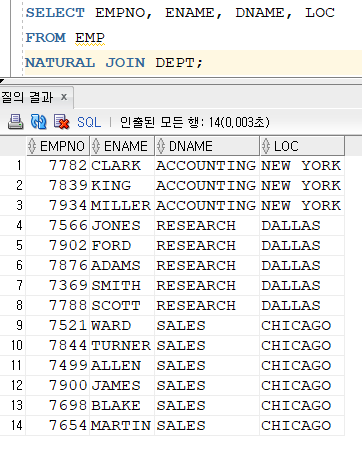Select row number 14 header

pyautogui.click(x=13, y=425)
